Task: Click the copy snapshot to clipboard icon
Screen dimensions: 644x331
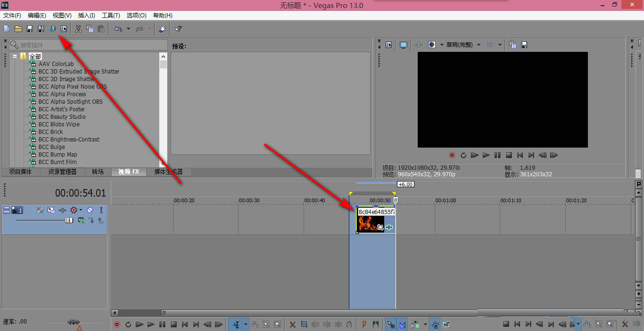Action: pyautogui.click(x=512, y=45)
